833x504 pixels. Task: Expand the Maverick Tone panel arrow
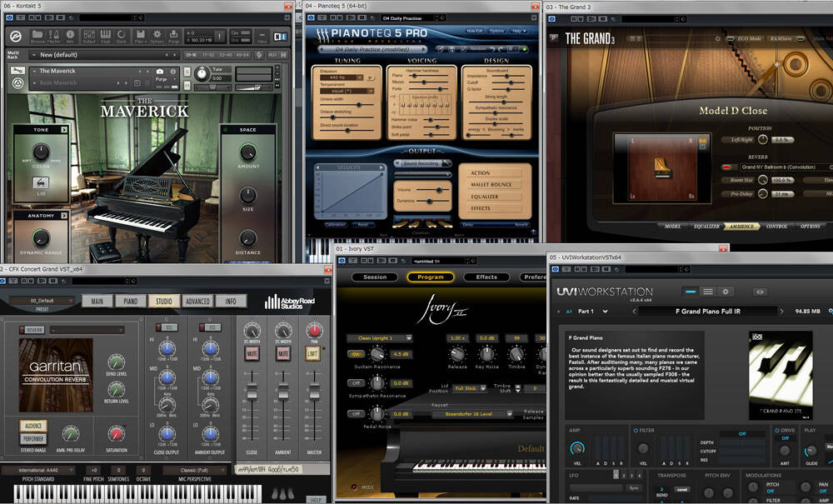[x=64, y=130]
